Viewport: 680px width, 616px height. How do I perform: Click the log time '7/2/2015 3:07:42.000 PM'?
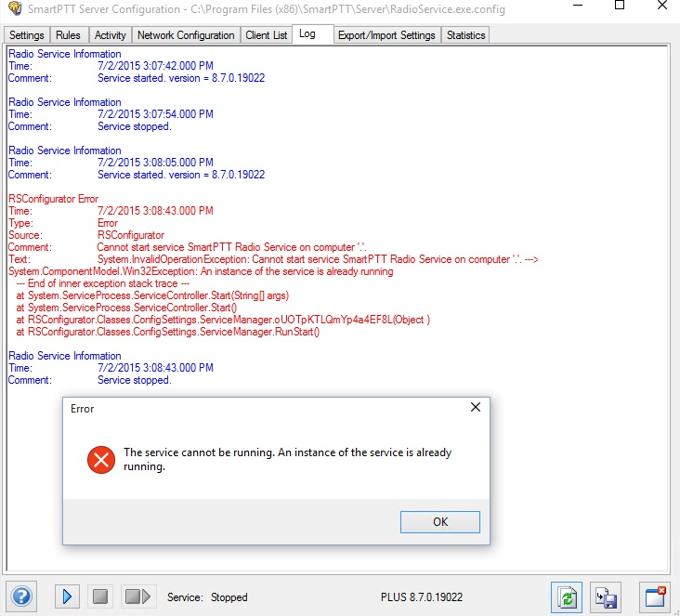[x=155, y=66]
